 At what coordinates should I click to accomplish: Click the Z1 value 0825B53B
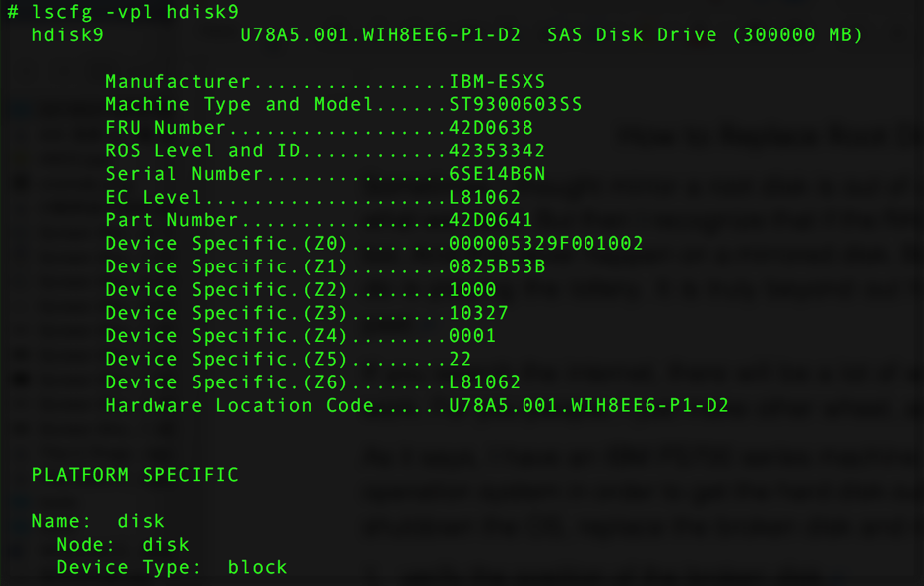pos(497,266)
